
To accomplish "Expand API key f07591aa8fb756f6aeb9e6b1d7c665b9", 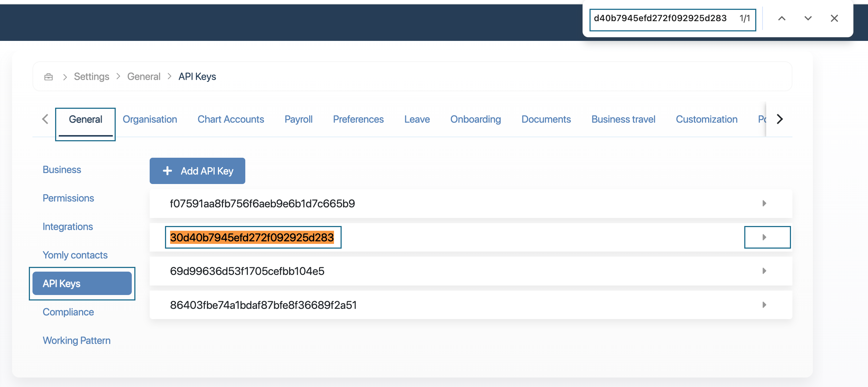I will click(x=764, y=203).
